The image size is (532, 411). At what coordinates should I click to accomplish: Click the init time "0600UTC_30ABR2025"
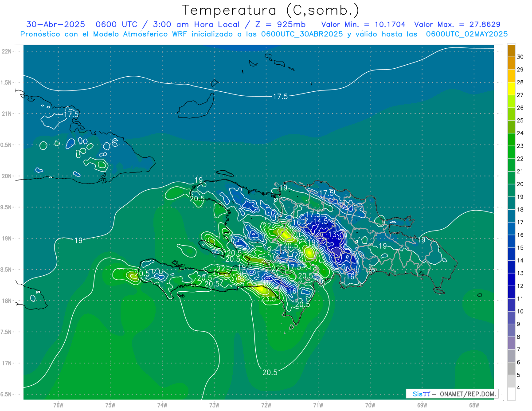(x=301, y=34)
